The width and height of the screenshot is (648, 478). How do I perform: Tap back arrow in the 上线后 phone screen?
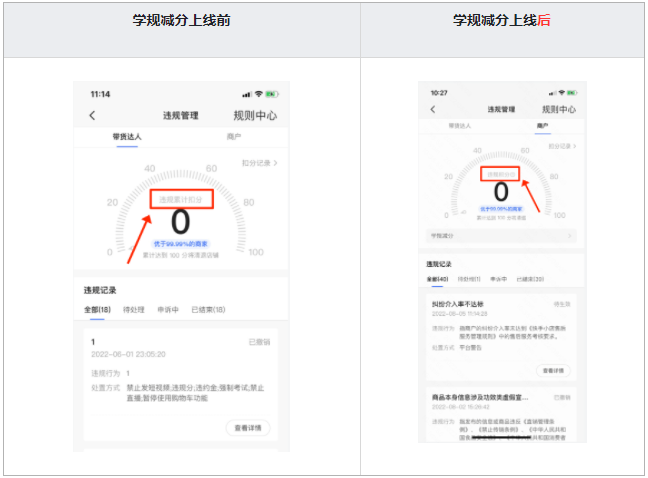(433, 109)
